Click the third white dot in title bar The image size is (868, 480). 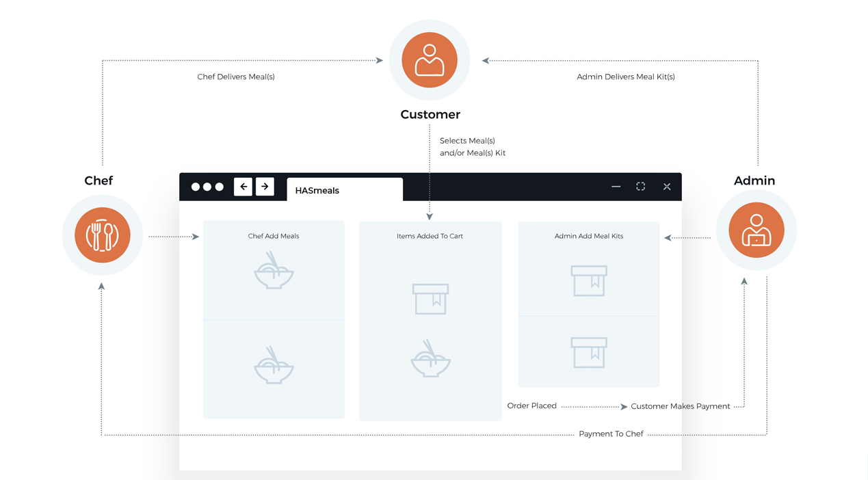[219, 187]
